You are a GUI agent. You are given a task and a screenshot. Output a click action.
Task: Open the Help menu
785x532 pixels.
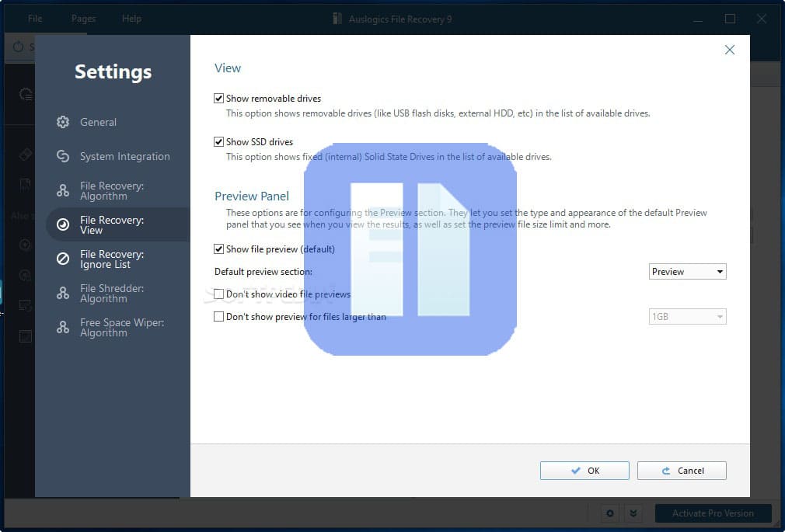[131, 19]
